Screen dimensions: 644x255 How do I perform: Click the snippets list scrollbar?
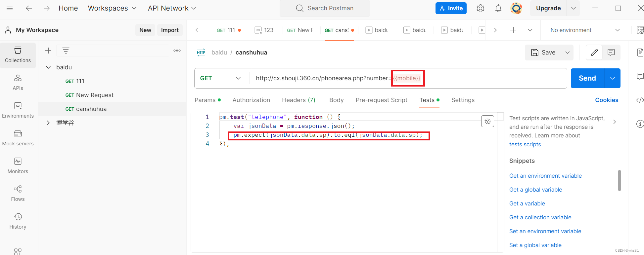pos(619,180)
